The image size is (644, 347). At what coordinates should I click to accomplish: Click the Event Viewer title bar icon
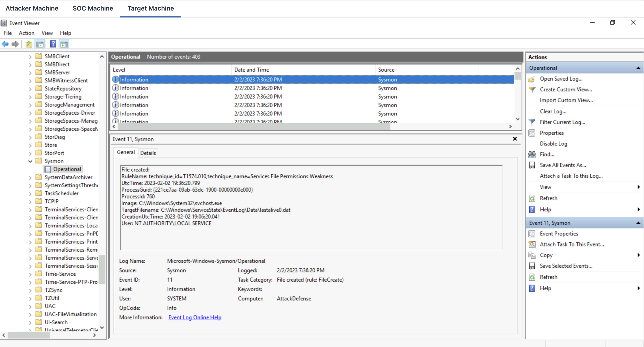tap(4, 23)
